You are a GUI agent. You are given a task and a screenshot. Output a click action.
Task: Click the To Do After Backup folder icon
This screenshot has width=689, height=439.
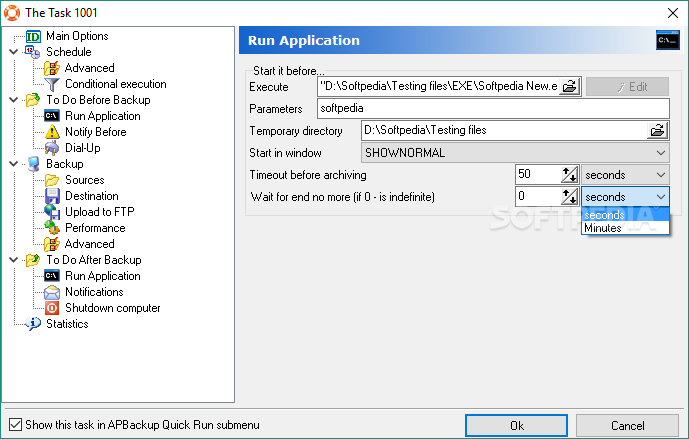33,260
